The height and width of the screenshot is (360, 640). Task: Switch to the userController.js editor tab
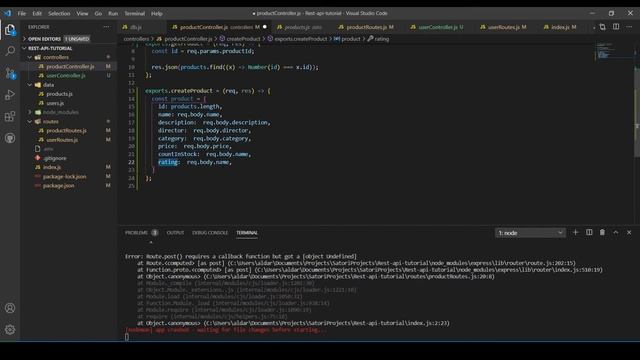click(440, 27)
